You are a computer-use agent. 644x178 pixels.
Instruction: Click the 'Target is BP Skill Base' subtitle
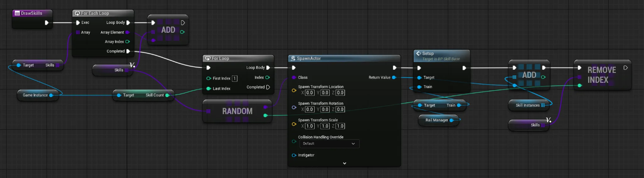tap(441, 59)
